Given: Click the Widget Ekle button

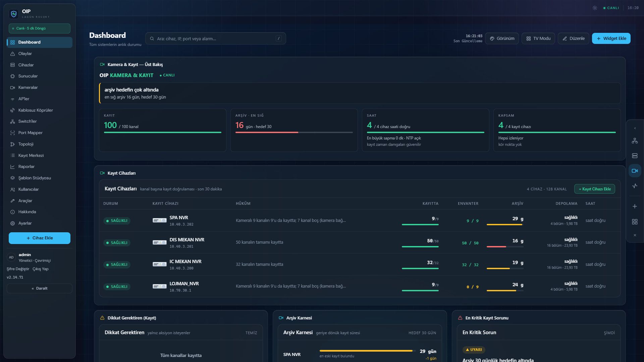Looking at the screenshot, I should coord(611,39).
